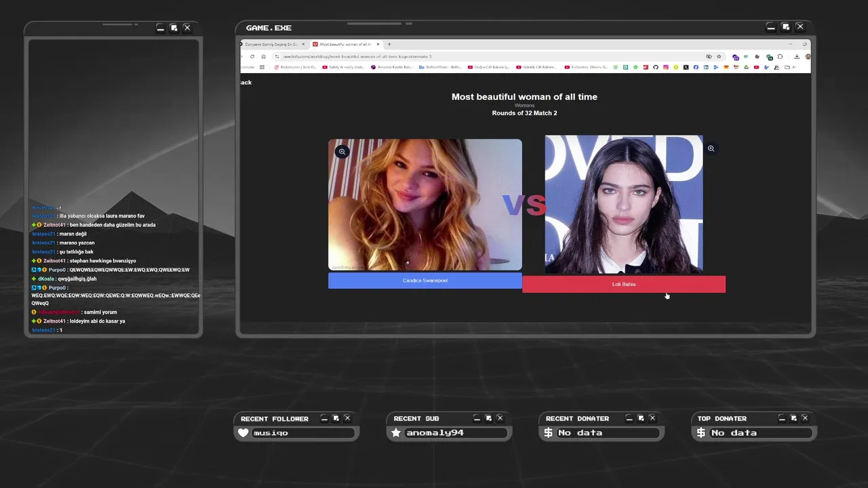868x488 pixels.
Task: Click the dollar icon in Recent Donater panel
Action: (x=549, y=432)
